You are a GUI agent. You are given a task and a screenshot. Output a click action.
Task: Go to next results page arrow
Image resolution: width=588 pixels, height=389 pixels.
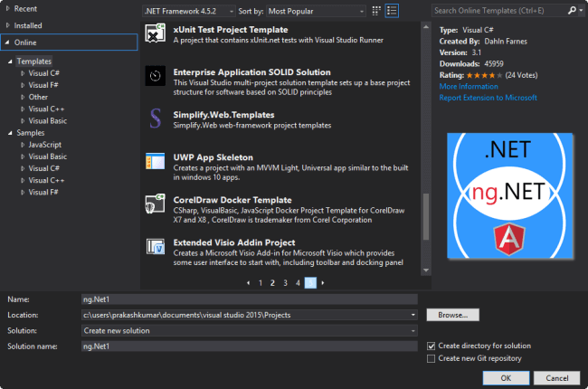coord(323,283)
